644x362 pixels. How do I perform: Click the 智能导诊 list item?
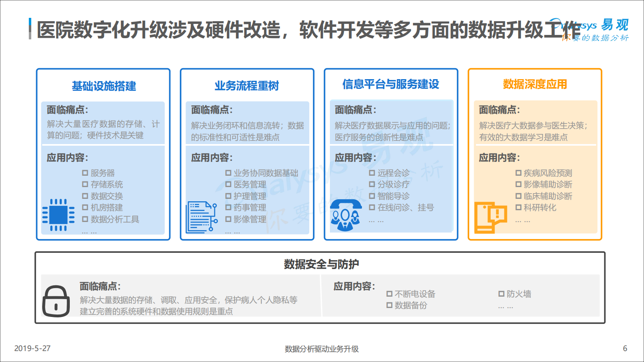coord(390,196)
